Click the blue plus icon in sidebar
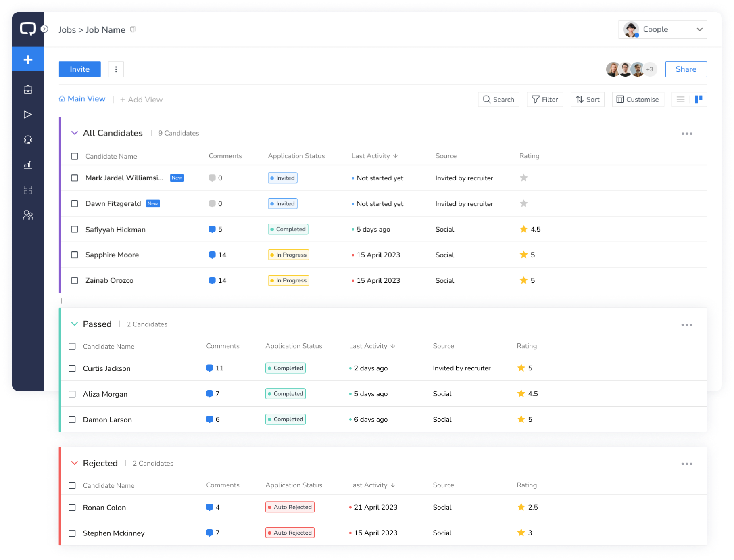 tap(28, 60)
